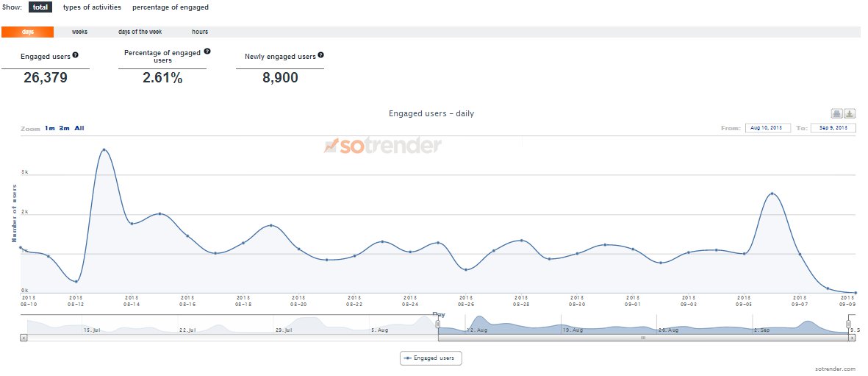868x376 pixels.
Task: Click the 'All' zoom button
Action: pos(79,128)
